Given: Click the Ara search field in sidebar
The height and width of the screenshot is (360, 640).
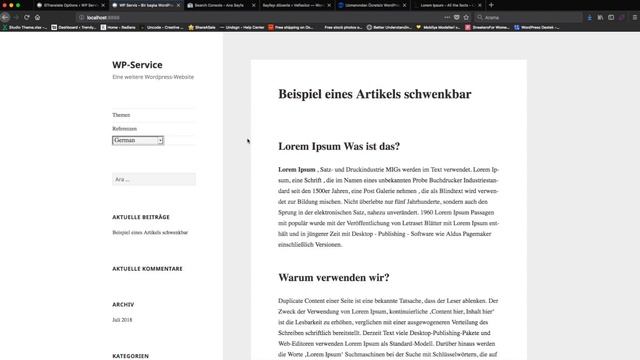Looking at the screenshot, I should (x=154, y=179).
